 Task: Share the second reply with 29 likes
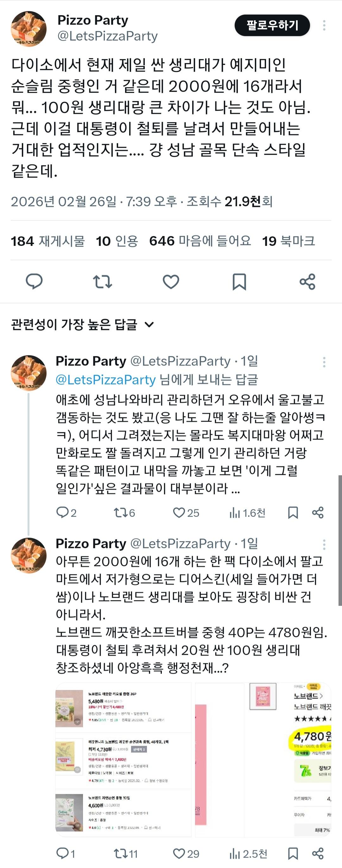318,853
